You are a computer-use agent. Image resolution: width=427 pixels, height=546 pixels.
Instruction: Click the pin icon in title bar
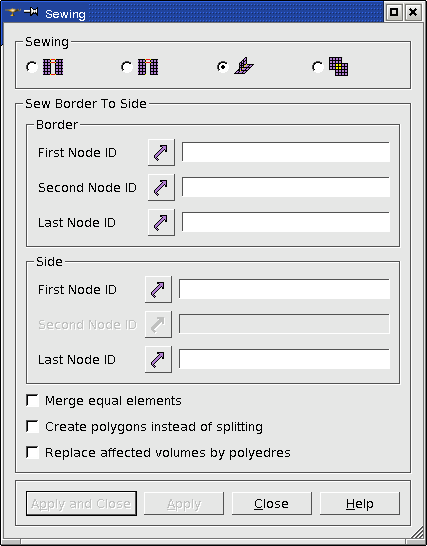tap(31, 12)
